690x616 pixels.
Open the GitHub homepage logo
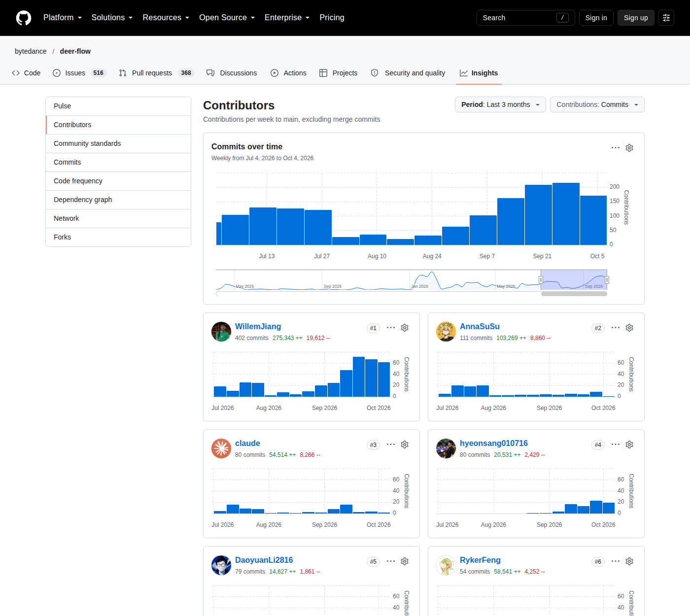(x=24, y=18)
